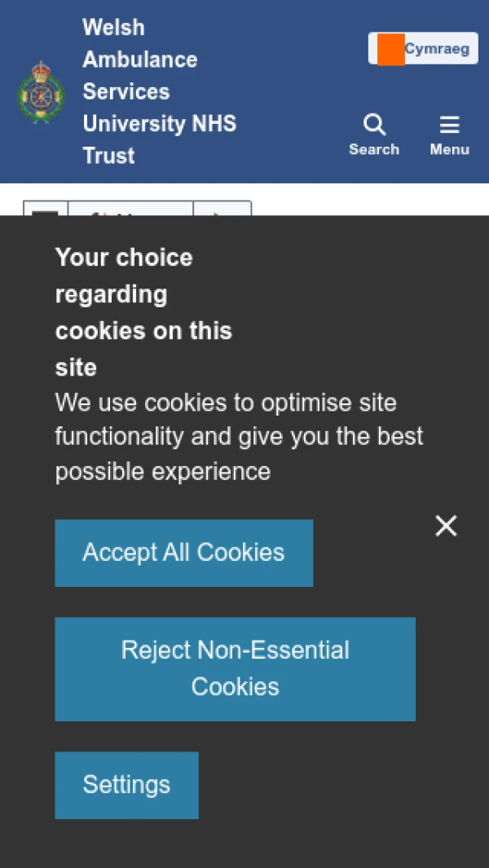489x868 pixels.
Task: Open the cookie Settings options
Action: (x=126, y=785)
